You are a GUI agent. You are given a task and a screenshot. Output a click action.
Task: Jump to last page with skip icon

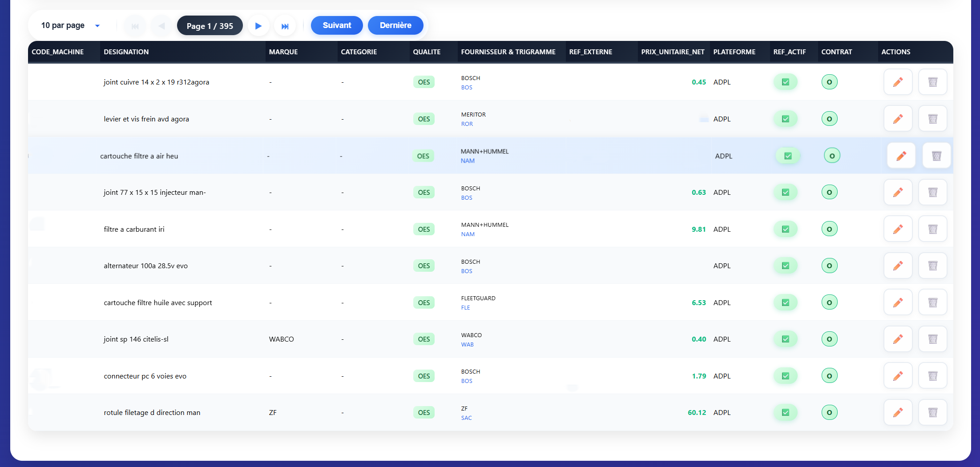pyautogui.click(x=285, y=26)
